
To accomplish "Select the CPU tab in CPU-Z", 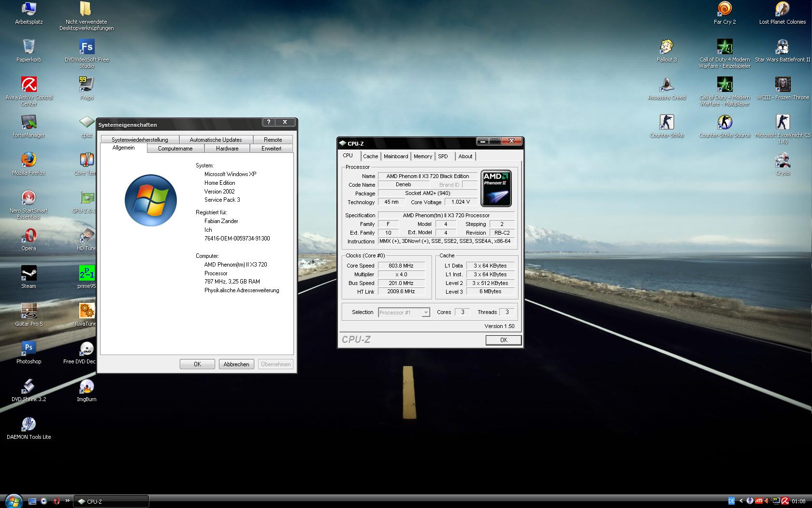I will coord(348,155).
